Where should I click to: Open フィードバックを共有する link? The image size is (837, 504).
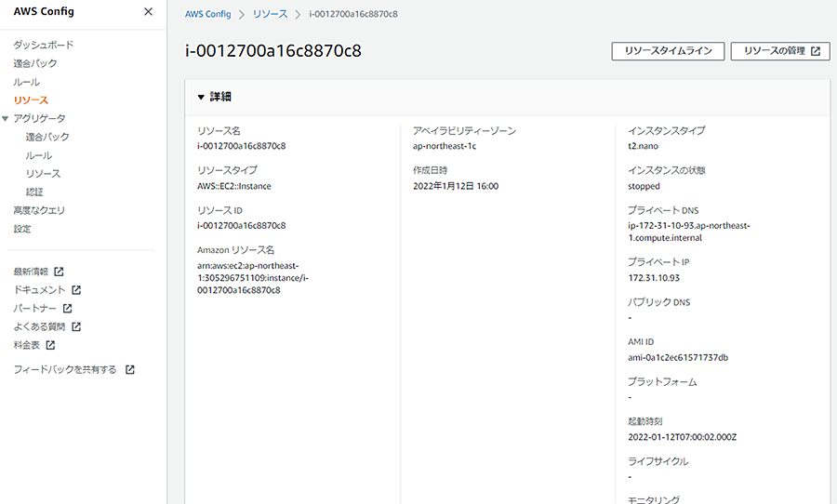point(65,369)
